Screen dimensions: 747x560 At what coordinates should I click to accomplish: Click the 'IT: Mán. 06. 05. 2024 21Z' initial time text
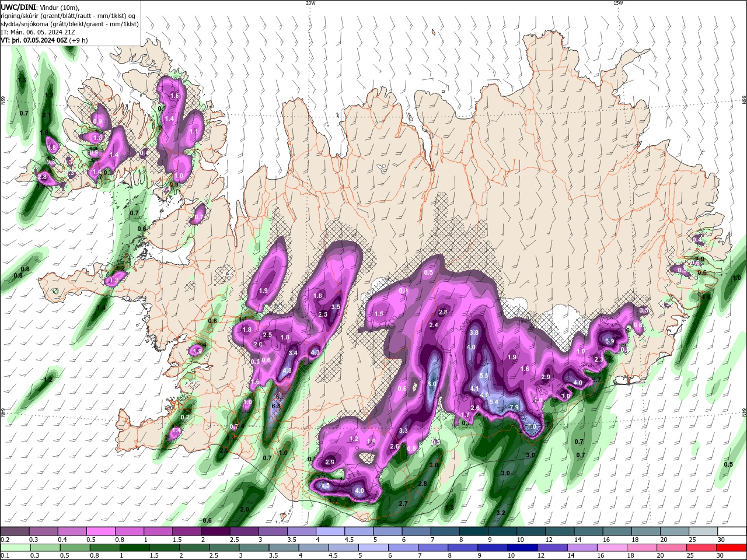click(38, 32)
